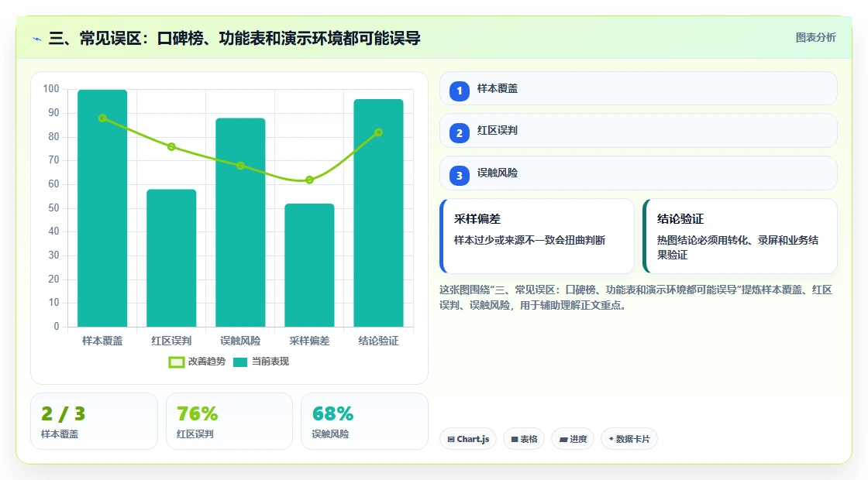Open the 采样偏差 info card

pos(537,236)
